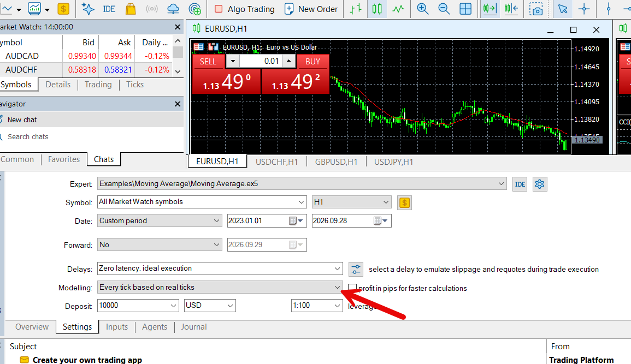Open the IDE from the main toolbar
The height and width of the screenshot is (364, 631).
[x=109, y=9]
